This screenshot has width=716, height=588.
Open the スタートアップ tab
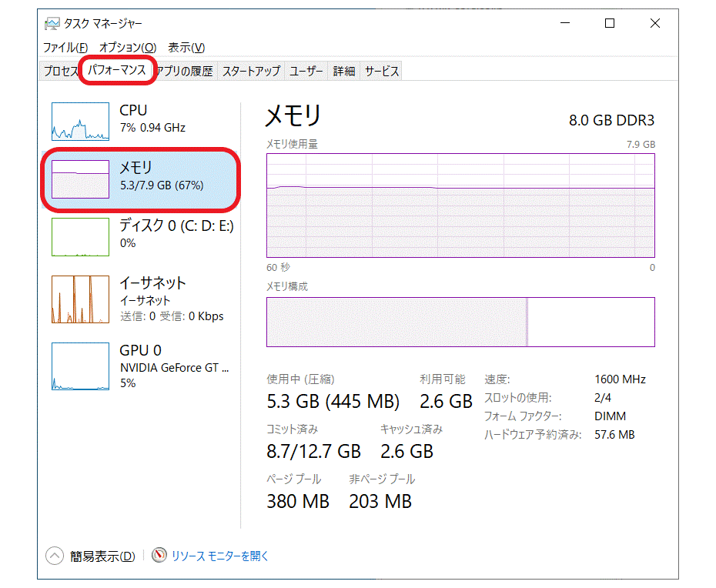click(x=251, y=72)
